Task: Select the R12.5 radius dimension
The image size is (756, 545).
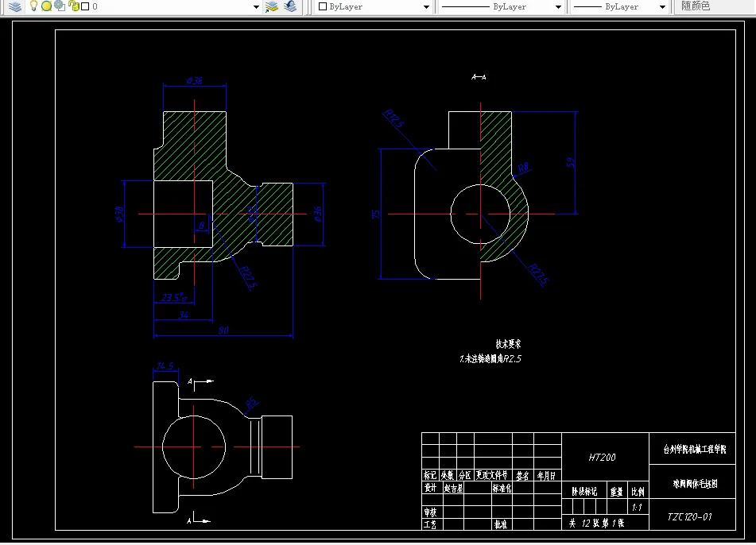Action: pyautogui.click(x=394, y=118)
